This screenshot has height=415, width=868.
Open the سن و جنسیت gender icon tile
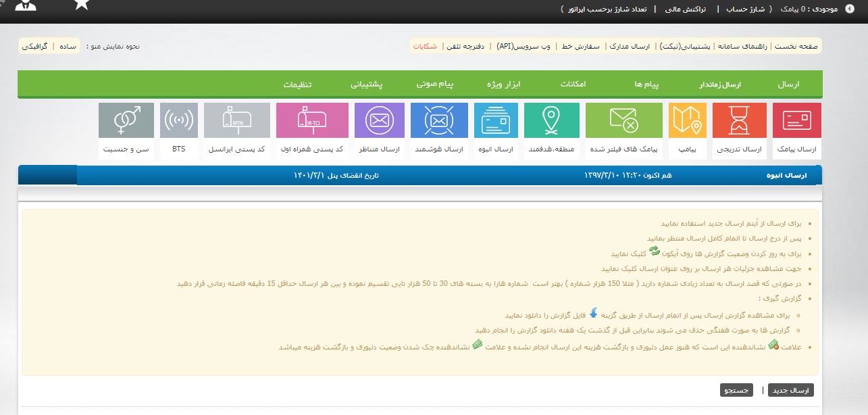[126, 121]
